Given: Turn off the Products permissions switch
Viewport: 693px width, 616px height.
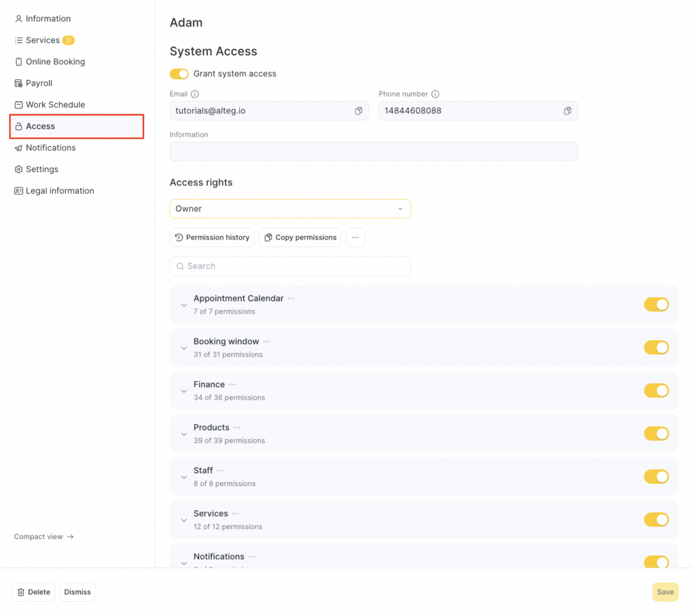Looking at the screenshot, I should click(x=656, y=433).
